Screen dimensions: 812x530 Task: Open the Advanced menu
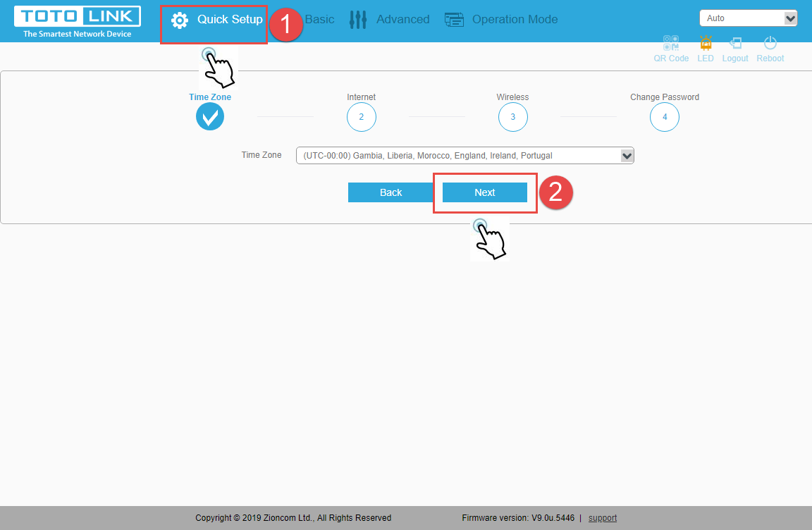coord(402,20)
